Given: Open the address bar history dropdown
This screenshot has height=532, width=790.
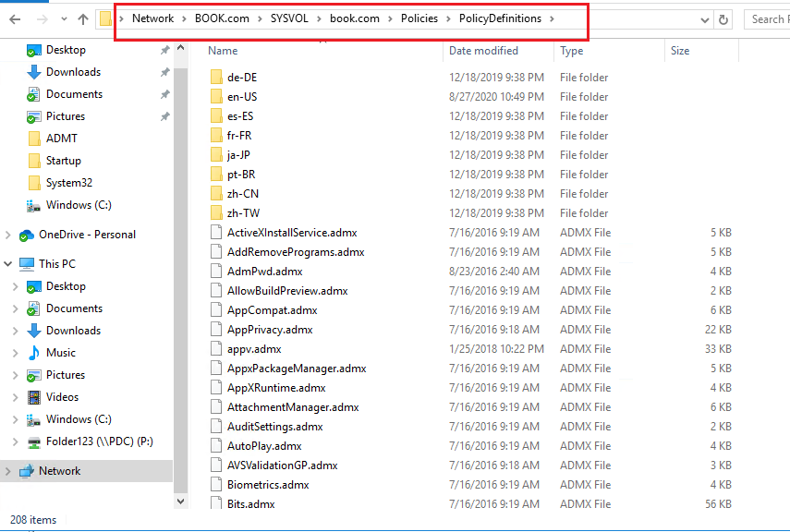Looking at the screenshot, I should [705, 20].
